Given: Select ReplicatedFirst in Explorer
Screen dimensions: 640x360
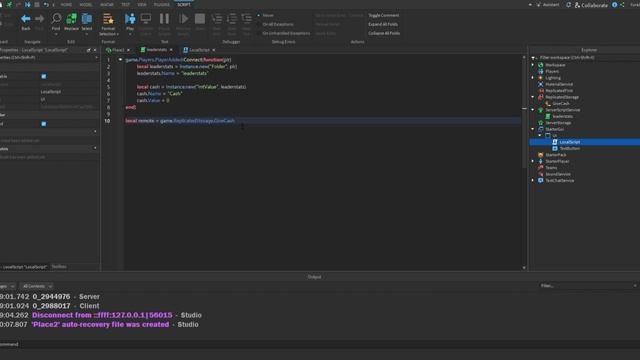Looking at the screenshot, I should pyautogui.click(x=559, y=91).
